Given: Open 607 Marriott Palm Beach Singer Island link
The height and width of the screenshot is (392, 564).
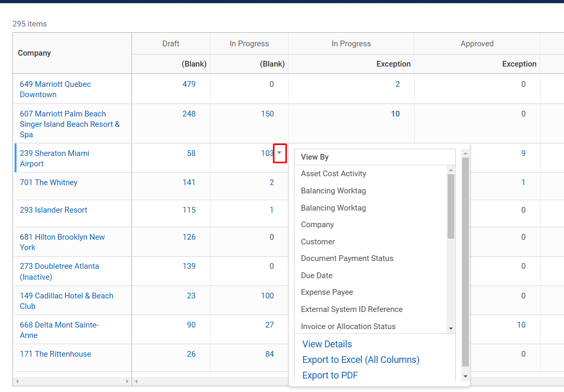Looking at the screenshot, I should (x=70, y=124).
